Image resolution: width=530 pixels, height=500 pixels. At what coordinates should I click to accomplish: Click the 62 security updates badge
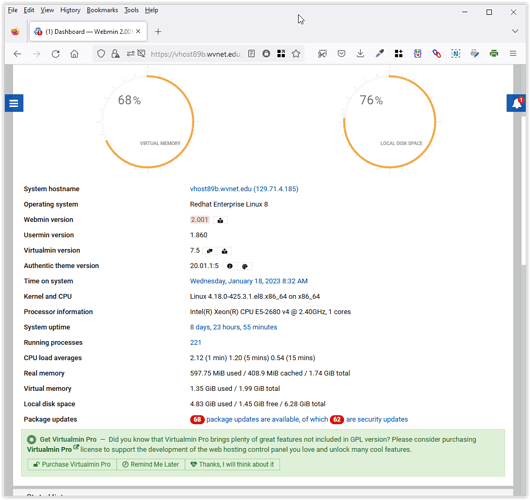tap(337, 420)
